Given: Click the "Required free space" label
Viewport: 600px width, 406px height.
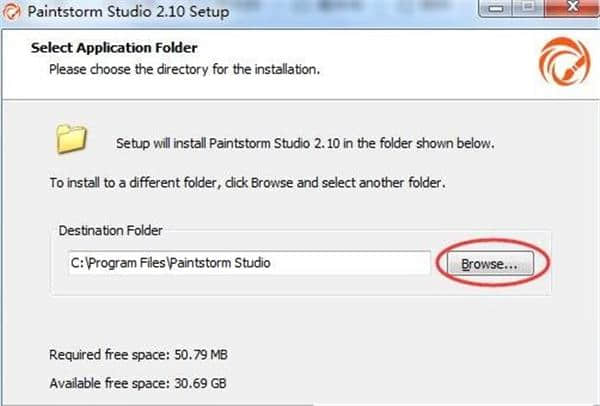Looking at the screenshot, I should tap(106, 356).
